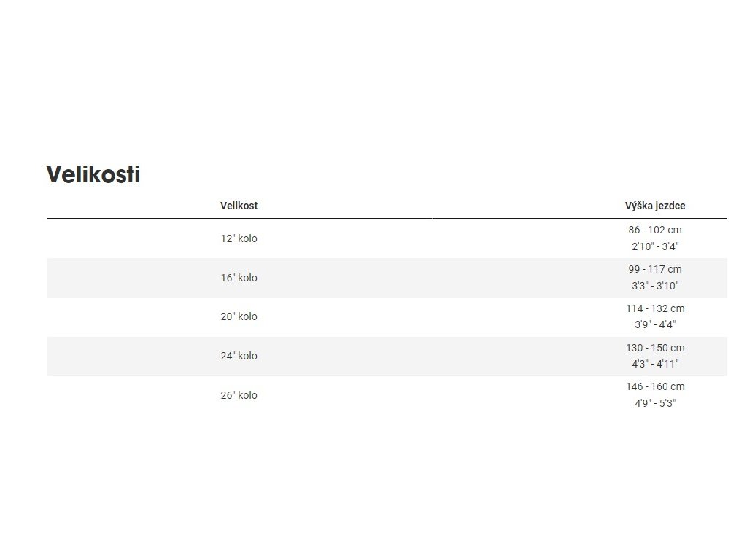The height and width of the screenshot is (560, 747).
Task: Click the Velikosti heading
Action: pyautogui.click(x=93, y=175)
